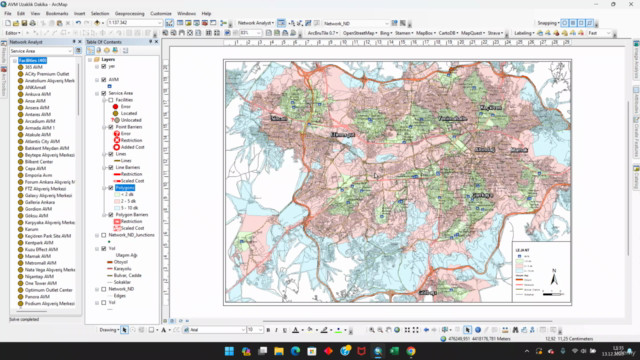This screenshot has width=640, height=360.
Task: Open the Bing basemap button
Action: click(386, 33)
